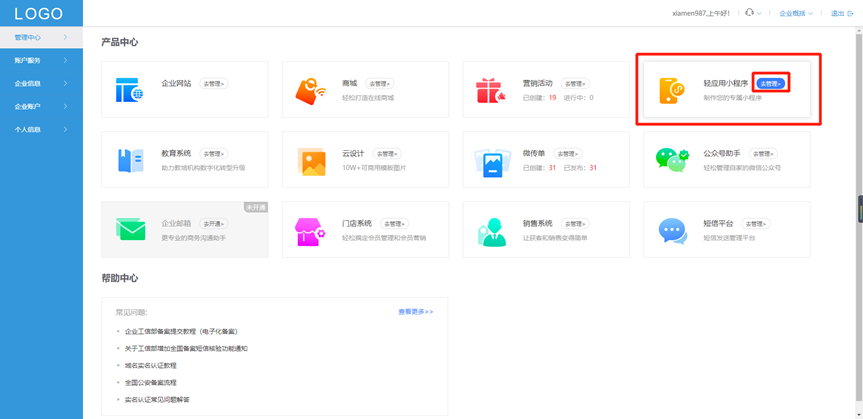Click the 退出 logout link
863x419 pixels.
pos(838,13)
